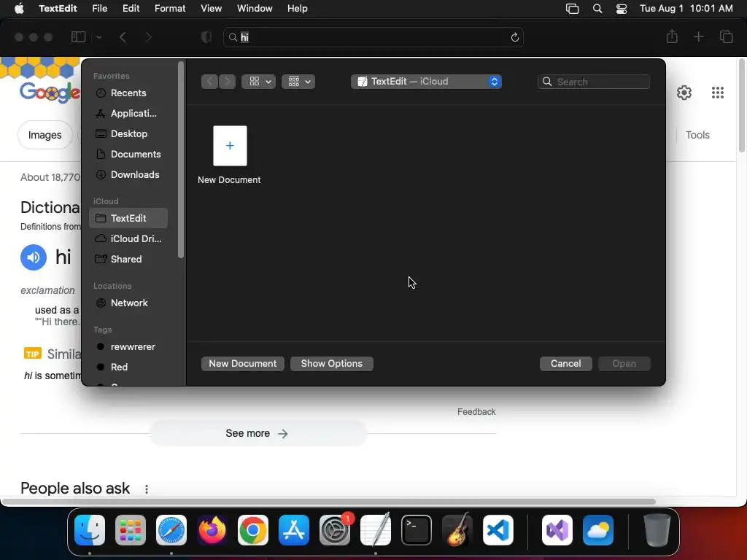Filter by rewwrerer tag
Image resolution: width=747 pixels, height=560 pixels.
coord(128,346)
